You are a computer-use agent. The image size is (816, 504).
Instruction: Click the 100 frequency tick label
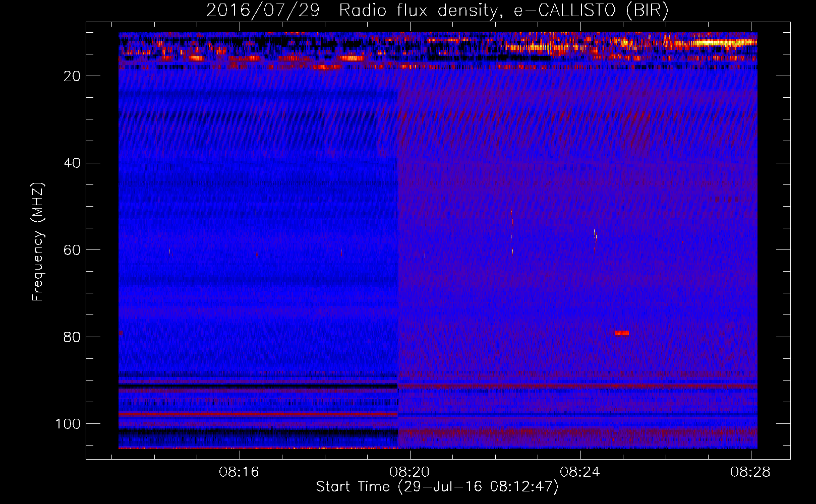[x=68, y=424]
